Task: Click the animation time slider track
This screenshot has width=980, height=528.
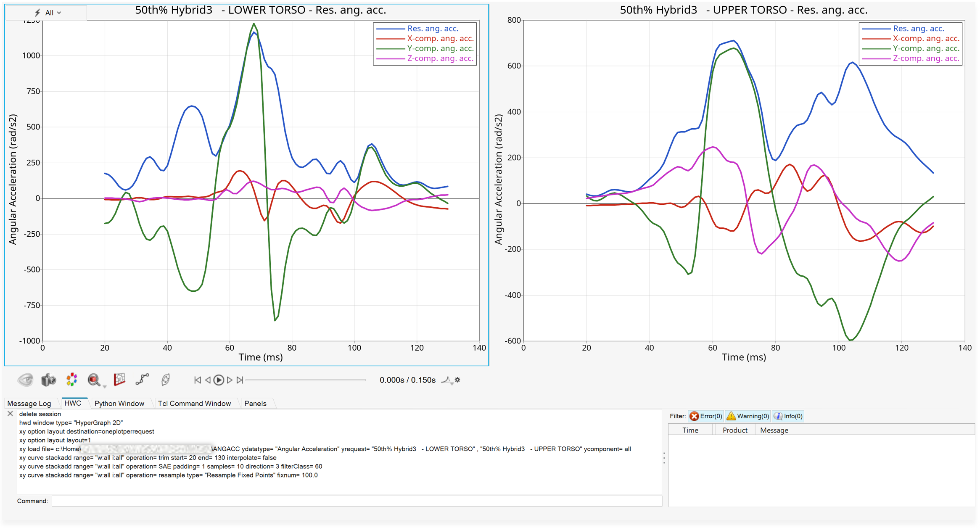Action: [306, 380]
